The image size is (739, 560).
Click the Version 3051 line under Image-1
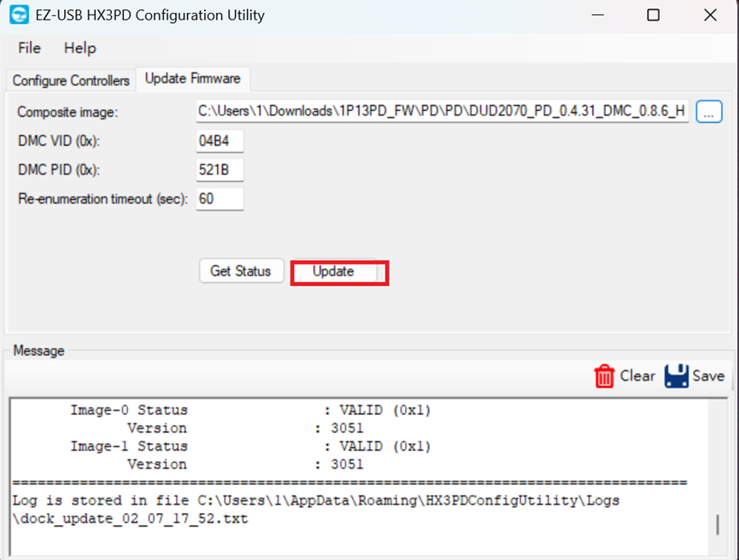click(245, 464)
